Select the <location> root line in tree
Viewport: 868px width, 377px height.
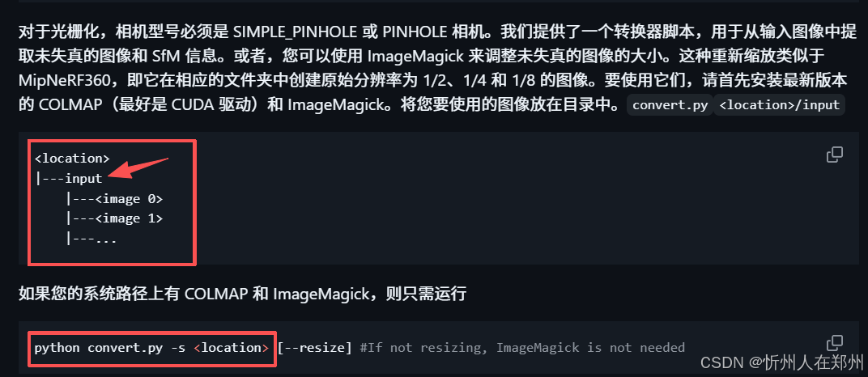pos(72,158)
